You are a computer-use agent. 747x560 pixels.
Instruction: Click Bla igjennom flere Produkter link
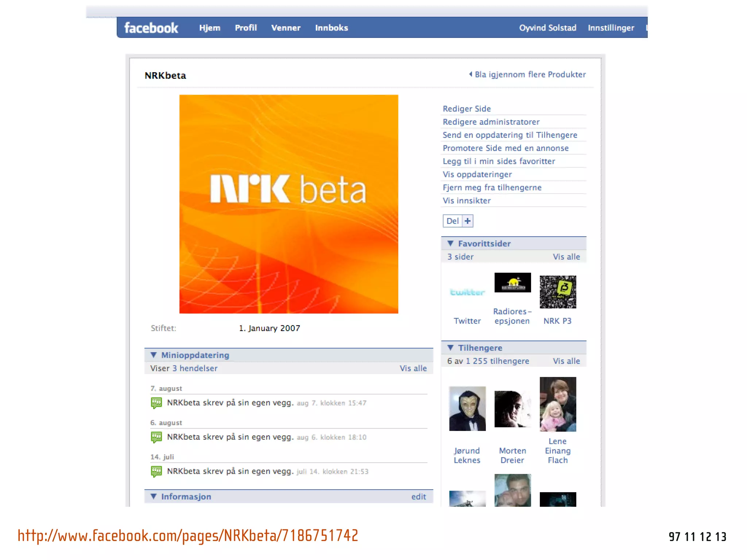pyautogui.click(x=530, y=74)
